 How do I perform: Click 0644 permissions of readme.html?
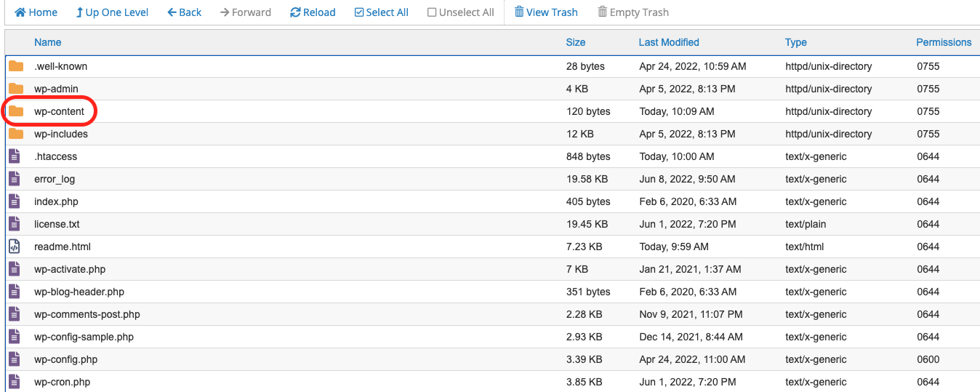(x=928, y=247)
